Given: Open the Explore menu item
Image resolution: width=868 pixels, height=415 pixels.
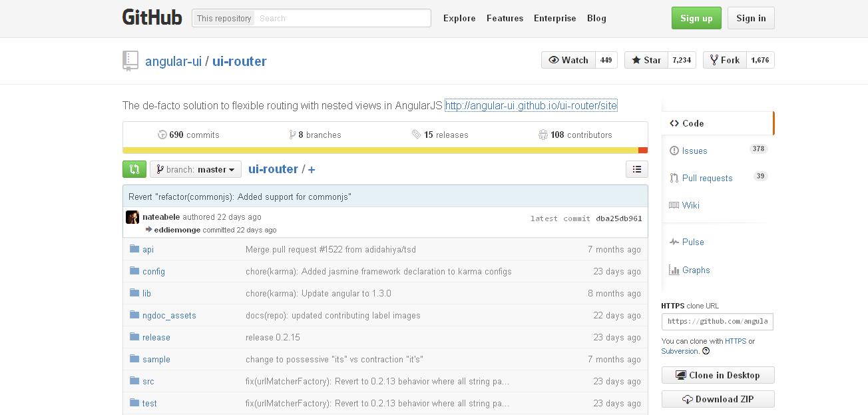Looking at the screenshot, I should click(x=459, y=18).
